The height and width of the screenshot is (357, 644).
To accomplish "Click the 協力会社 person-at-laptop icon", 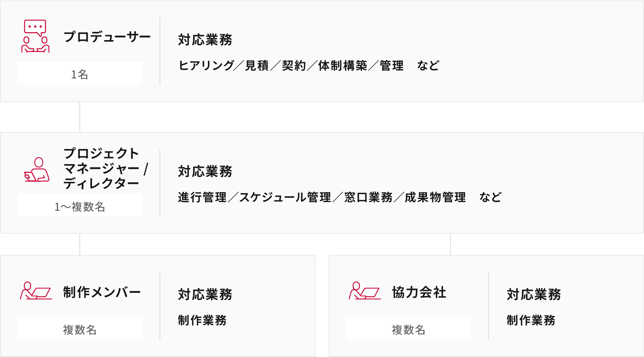I will point(365,291).
